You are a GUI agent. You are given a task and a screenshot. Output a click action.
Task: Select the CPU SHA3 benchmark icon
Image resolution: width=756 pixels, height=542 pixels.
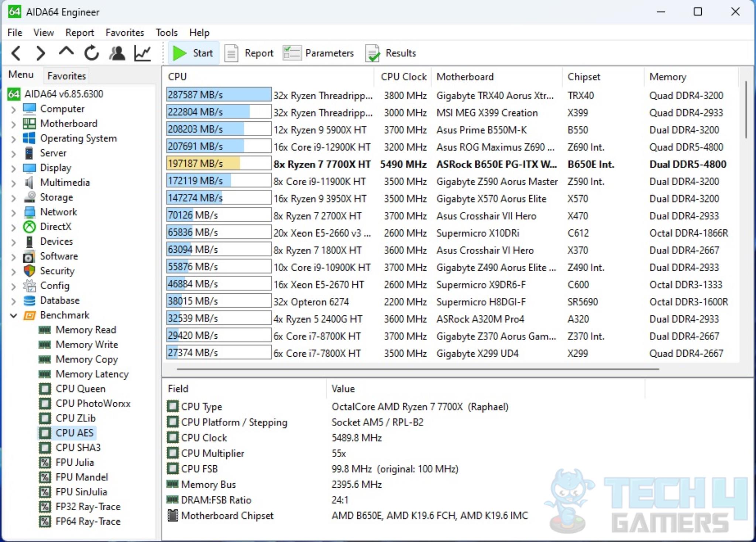45,448
